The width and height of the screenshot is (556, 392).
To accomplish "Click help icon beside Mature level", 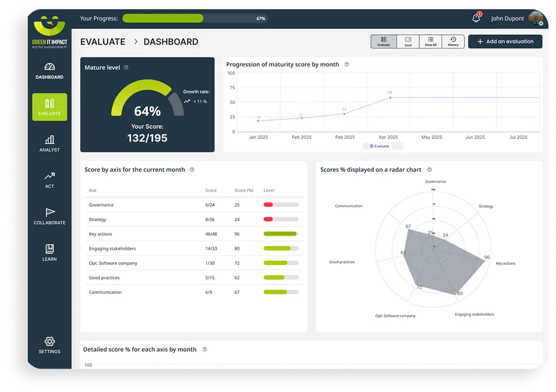I will (x=126, y=68).
